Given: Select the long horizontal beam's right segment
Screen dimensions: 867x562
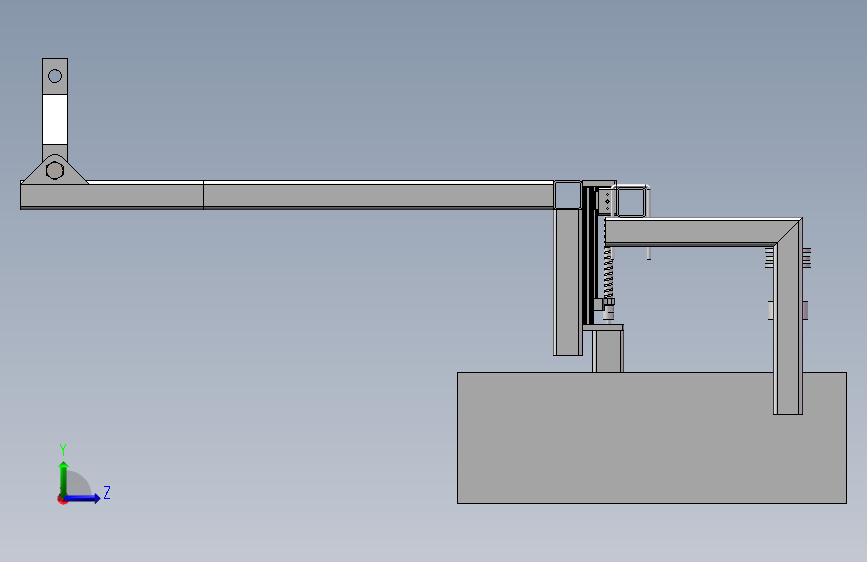Looking at the screenshot, I should [379, 195].
